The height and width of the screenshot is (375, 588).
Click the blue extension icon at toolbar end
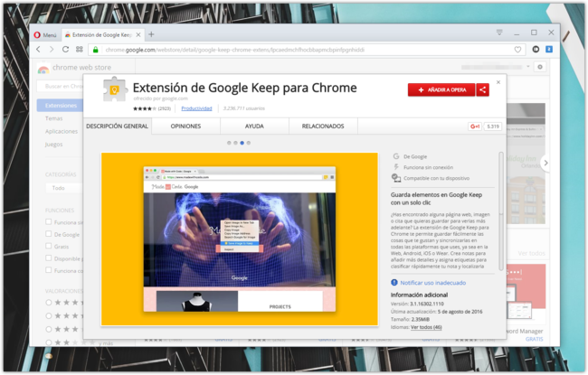[x=549, y=49]
